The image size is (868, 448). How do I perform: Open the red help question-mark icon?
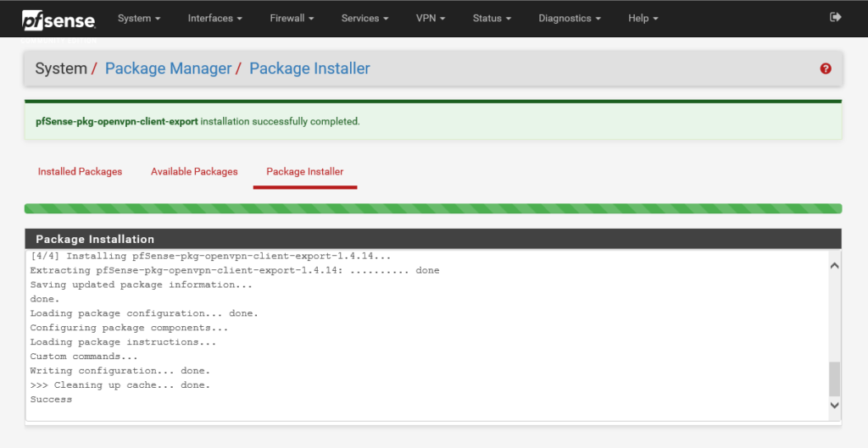click(x=826, y=69)
